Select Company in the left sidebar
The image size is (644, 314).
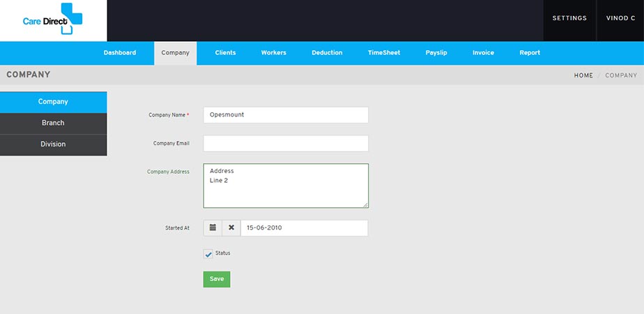(54, 102)
